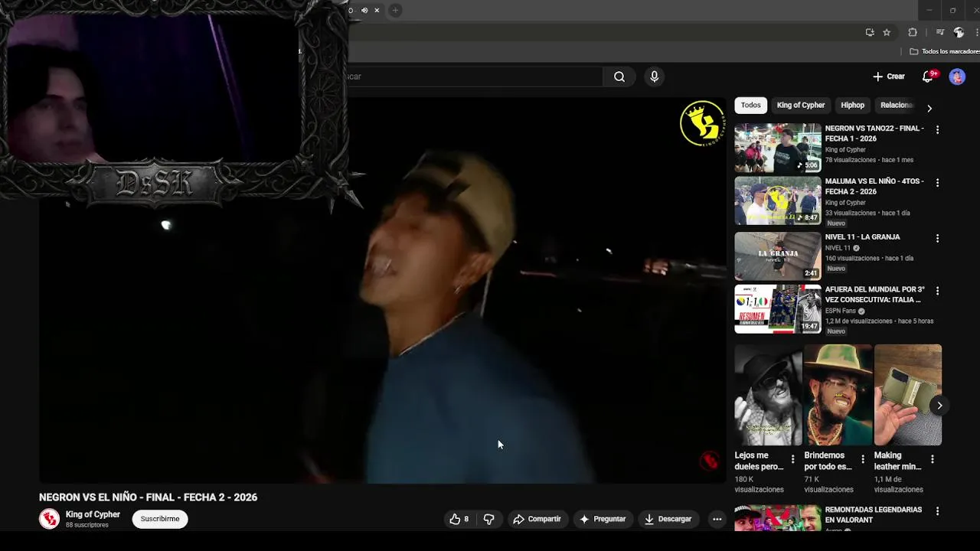Click King of Cypher channel name
The height and width of the screenshot is (551, 980).
(93, 514)
